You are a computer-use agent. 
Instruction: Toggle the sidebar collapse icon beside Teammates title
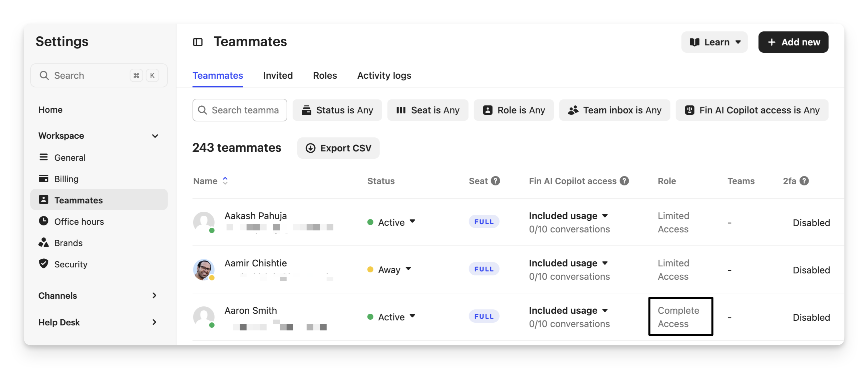click(x=198, y=42)
